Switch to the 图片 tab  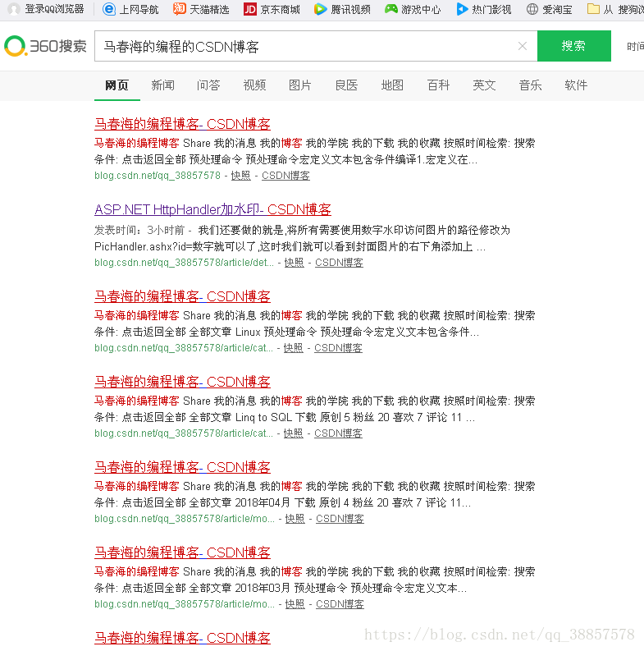tap(300, 85)
